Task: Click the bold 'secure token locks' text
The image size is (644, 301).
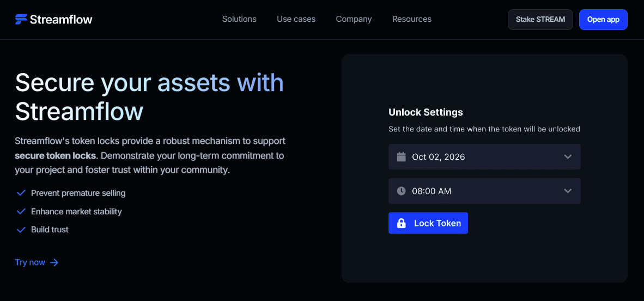Action: pyautogui.click(x=56, y=156)
